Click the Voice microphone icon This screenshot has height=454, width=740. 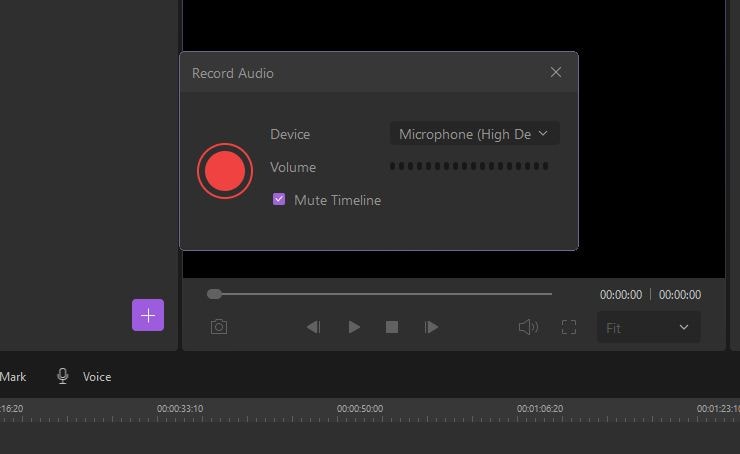pos(62,376)
